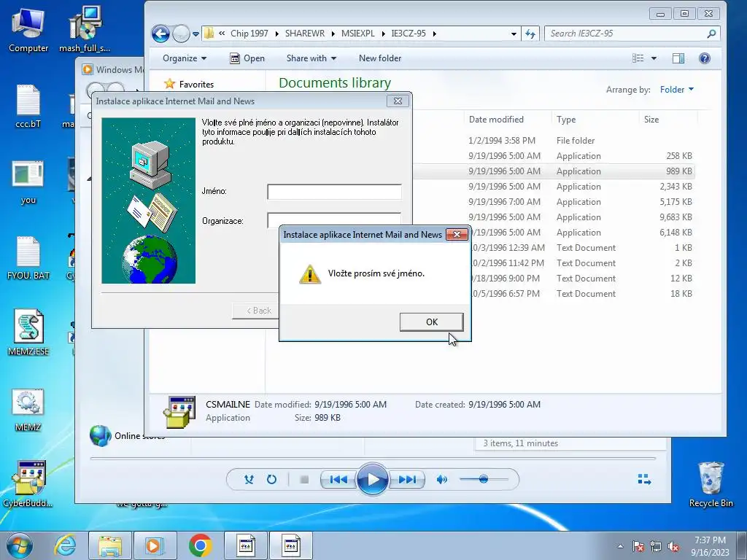The width and height of the screenshot is (747, 560).
Task: Select Favorites in navigation pane
Action: (189, 85)
